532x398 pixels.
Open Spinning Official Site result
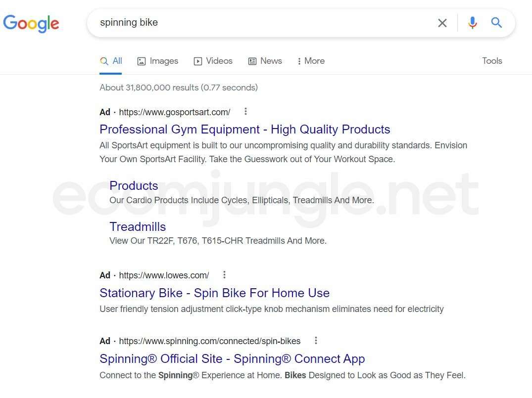click(232, 358)
